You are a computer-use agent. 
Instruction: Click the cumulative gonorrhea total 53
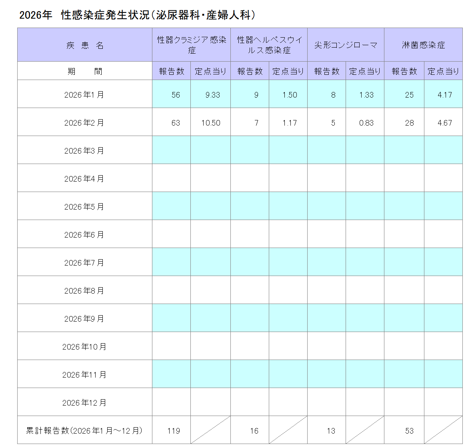(x=404, y=430)
